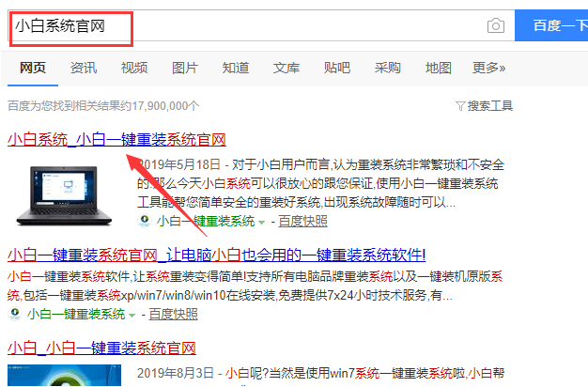The image size is (588, 387).
Task: Click the result count text 17,900,000个
Action: tap(165, 106)
